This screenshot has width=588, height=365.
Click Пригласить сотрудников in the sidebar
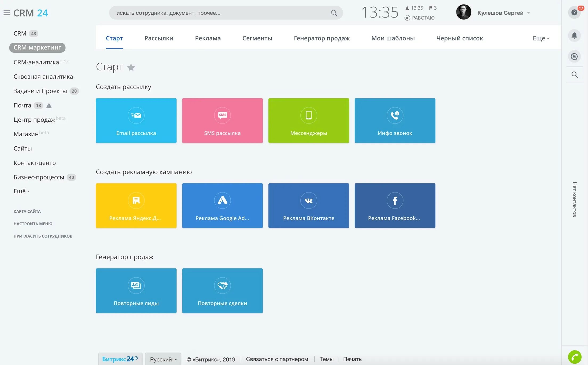(43, 236)
